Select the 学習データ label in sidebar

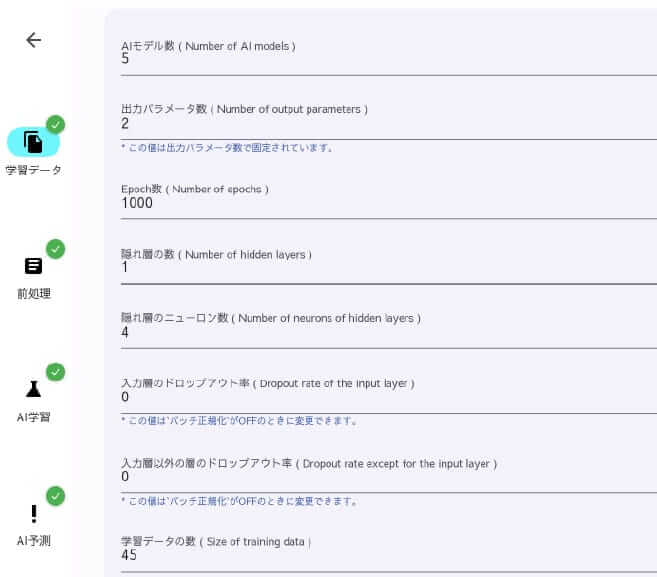point(34,170)
